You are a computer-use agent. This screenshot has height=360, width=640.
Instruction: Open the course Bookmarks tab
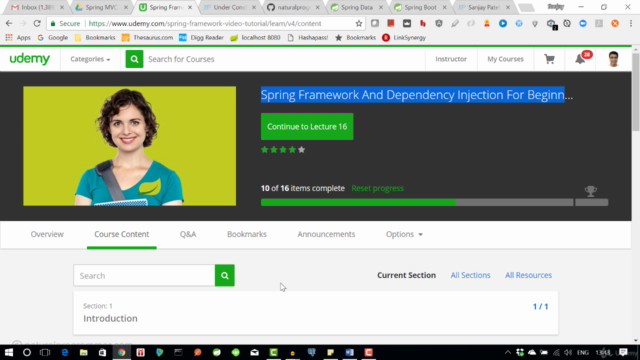tap(247, 234)
